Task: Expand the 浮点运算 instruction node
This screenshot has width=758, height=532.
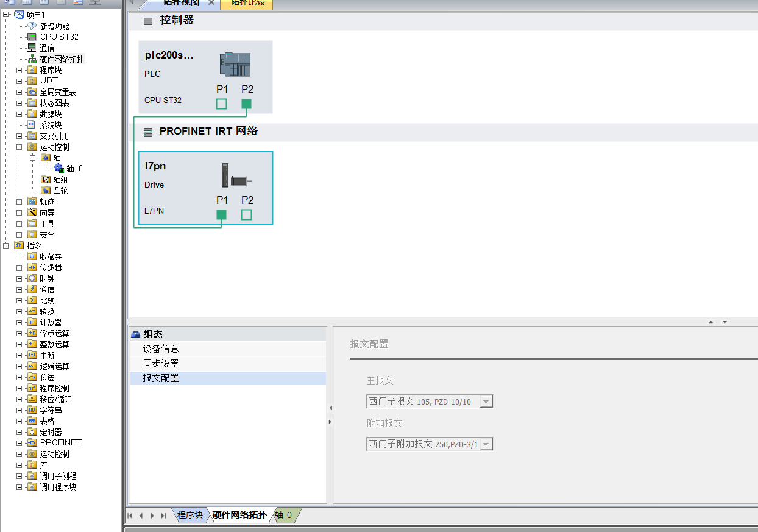Action: click(19, 333)
